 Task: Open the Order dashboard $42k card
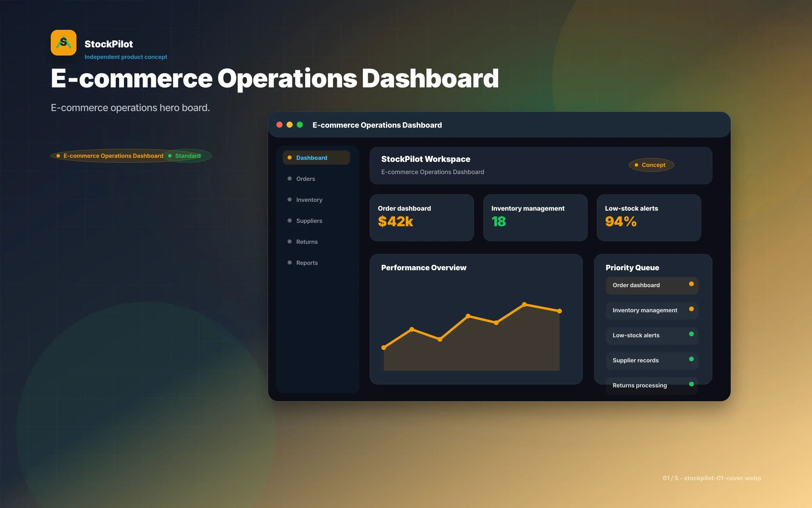click(422, 217)
